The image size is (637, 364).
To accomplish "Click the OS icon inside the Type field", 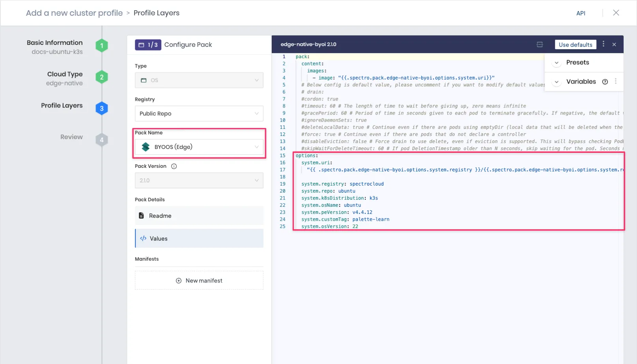I will coord(144,80).
